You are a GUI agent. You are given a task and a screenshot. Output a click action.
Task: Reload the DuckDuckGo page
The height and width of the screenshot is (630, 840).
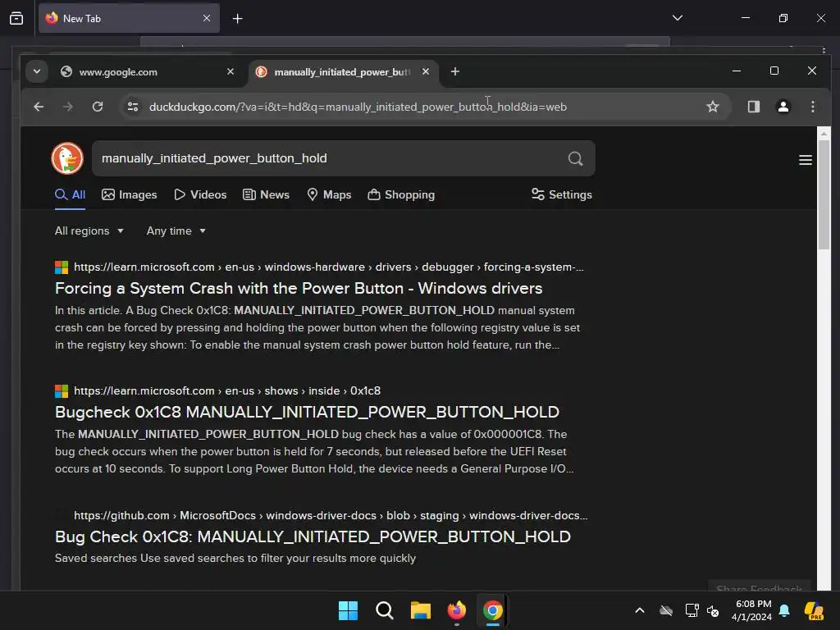pos(98,107)
